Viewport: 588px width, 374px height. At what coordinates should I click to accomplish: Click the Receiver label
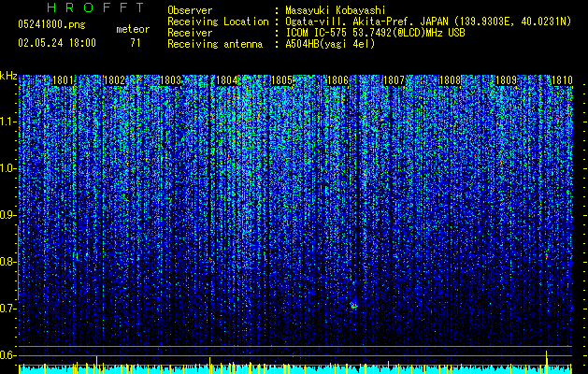click(x=190, y=33)
